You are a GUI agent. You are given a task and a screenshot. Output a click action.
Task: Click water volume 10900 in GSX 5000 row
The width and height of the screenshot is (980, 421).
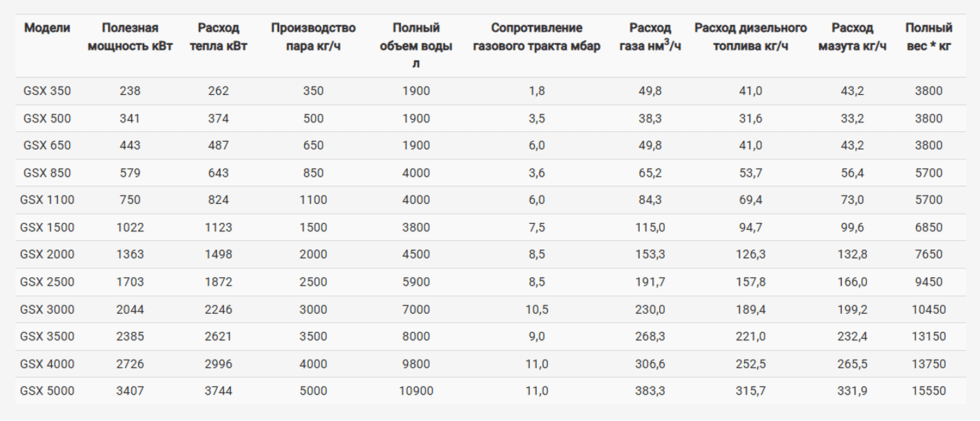click(416, 391)
